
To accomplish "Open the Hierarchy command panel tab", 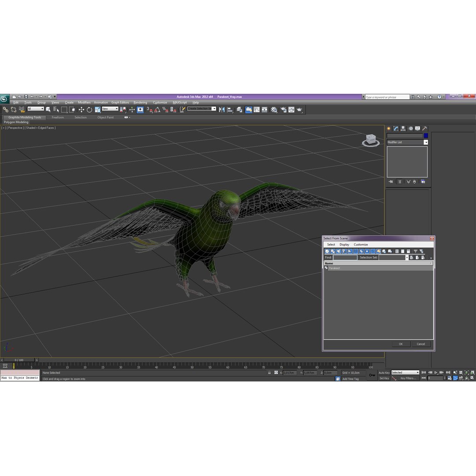I will [x=403, y=128].
